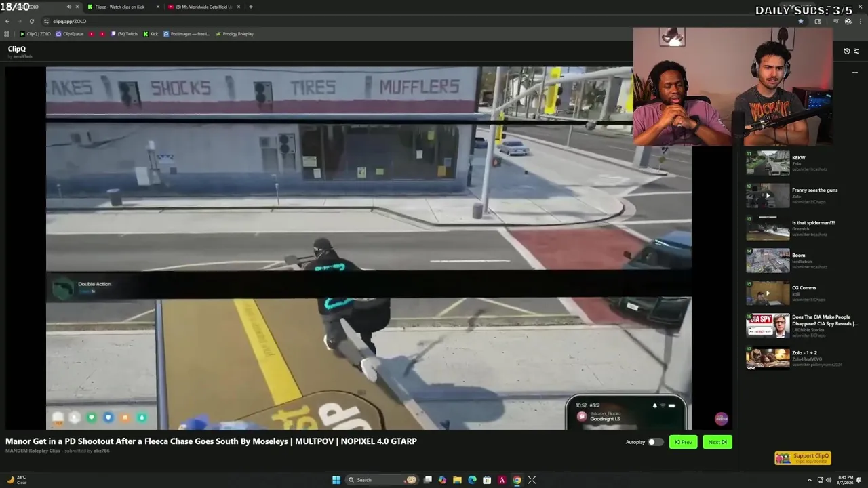Screen dimensions: 868x488
Task: Open Microsoft Store from the taskbar
Action: [x=487, y=480]
